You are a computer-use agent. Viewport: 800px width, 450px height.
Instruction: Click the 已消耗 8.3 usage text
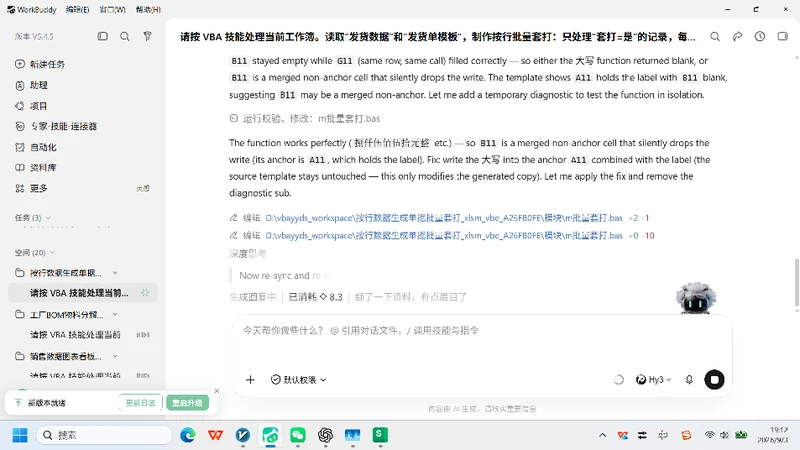[315, 297]
